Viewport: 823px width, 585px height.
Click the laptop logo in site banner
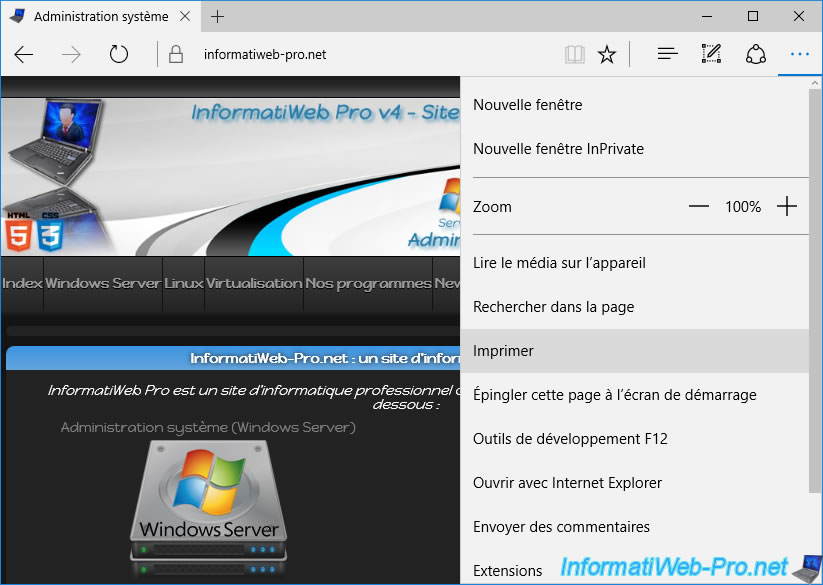(55, 141)
